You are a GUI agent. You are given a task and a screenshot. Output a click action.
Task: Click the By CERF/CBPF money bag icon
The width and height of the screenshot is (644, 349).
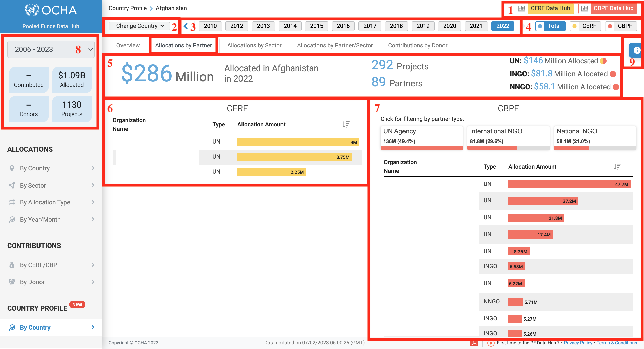pyautogui.click(x=12, y=265)
